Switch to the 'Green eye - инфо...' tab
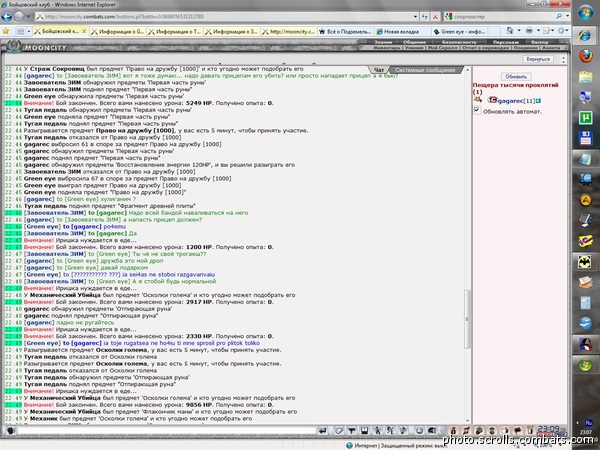Viewport: 600px width, 450px height. click(x=460, y=32)
